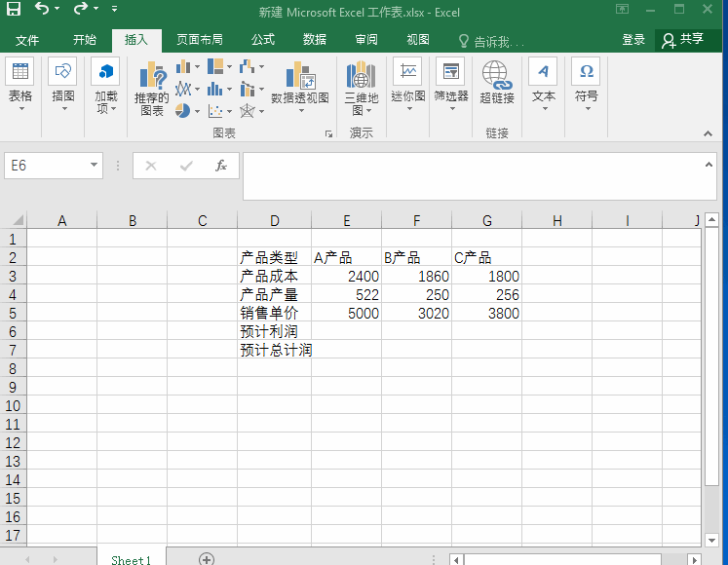This screenshot has width=728, height=565.
Task: Select row 6 header
Action: pyautogui.click(x=13, y=331)
